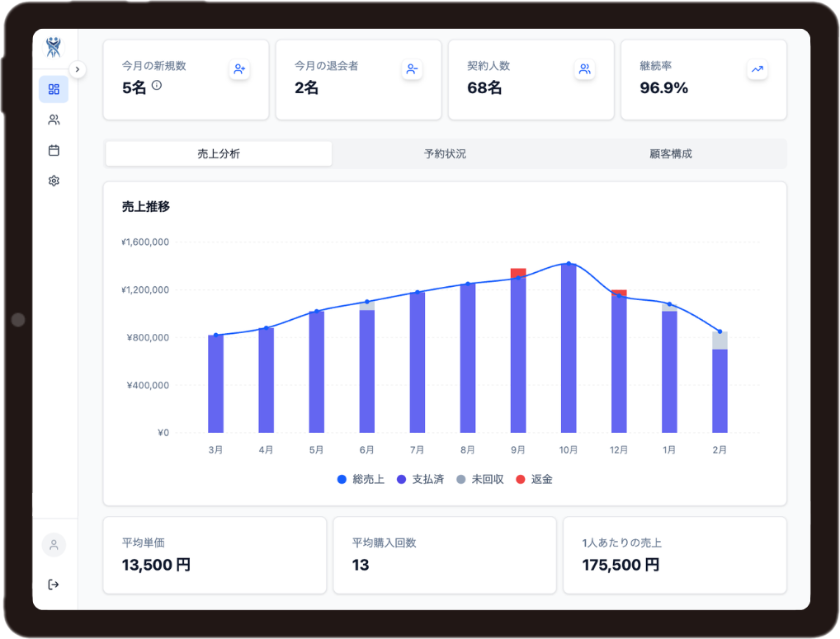840x639 pixels.
Task: Click the info icon next to 5名
Action: point(155,86)
